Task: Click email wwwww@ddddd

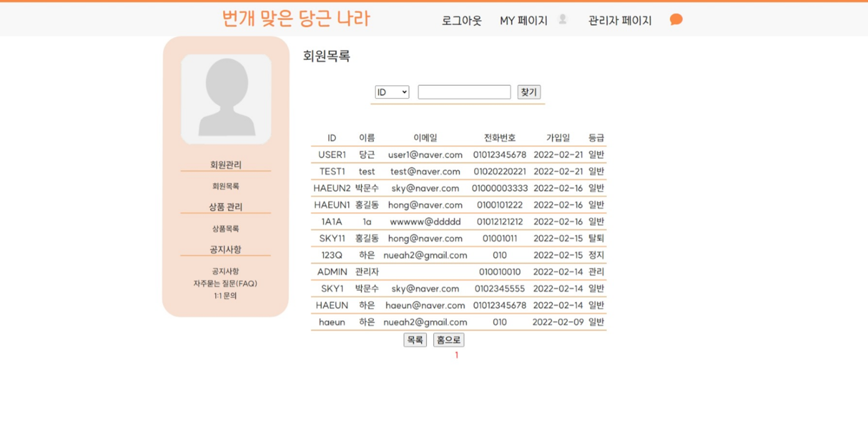Action: pos(425,222)
